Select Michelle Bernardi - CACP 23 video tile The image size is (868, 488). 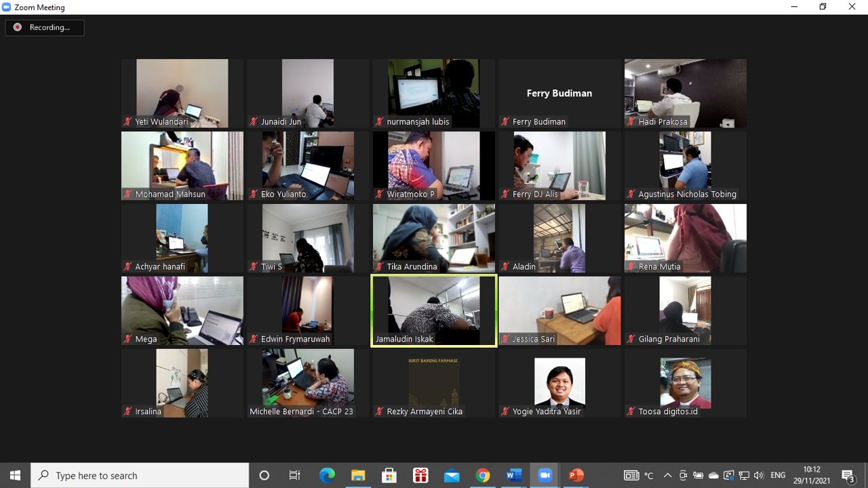308,383
